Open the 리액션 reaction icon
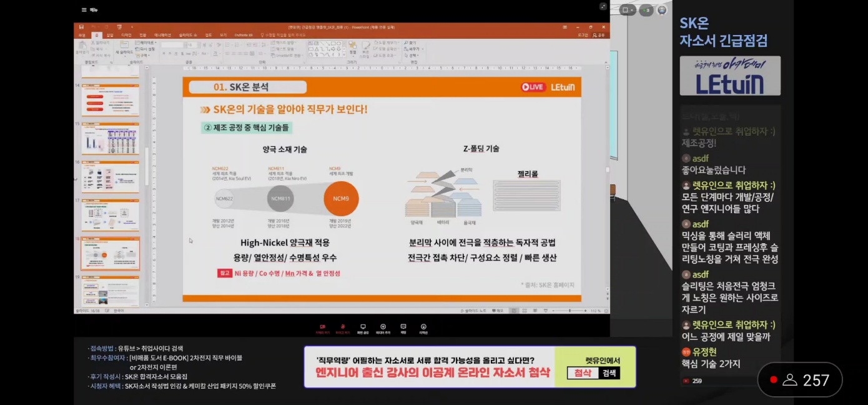 click(x=423, y=327)
